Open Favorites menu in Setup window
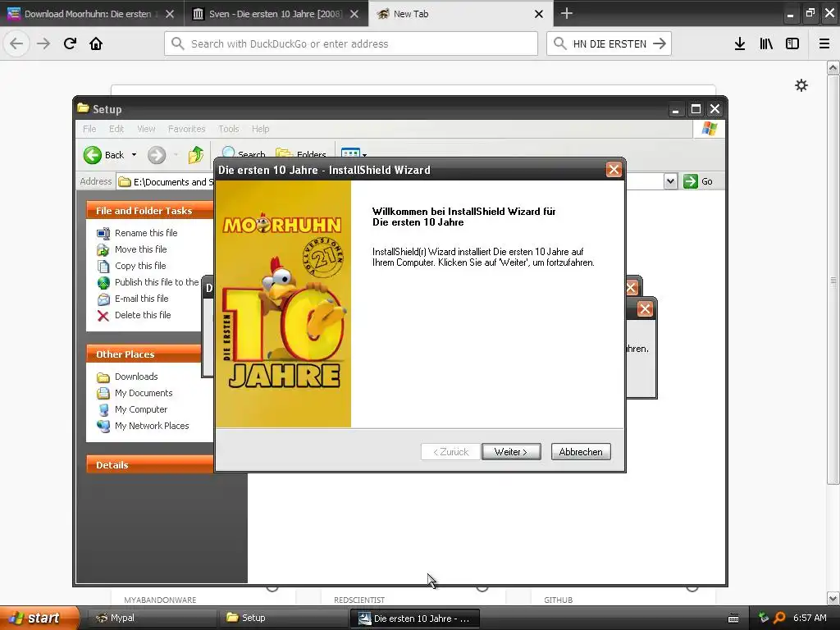The width and height of the screenshot is (840, 630). 186,129
